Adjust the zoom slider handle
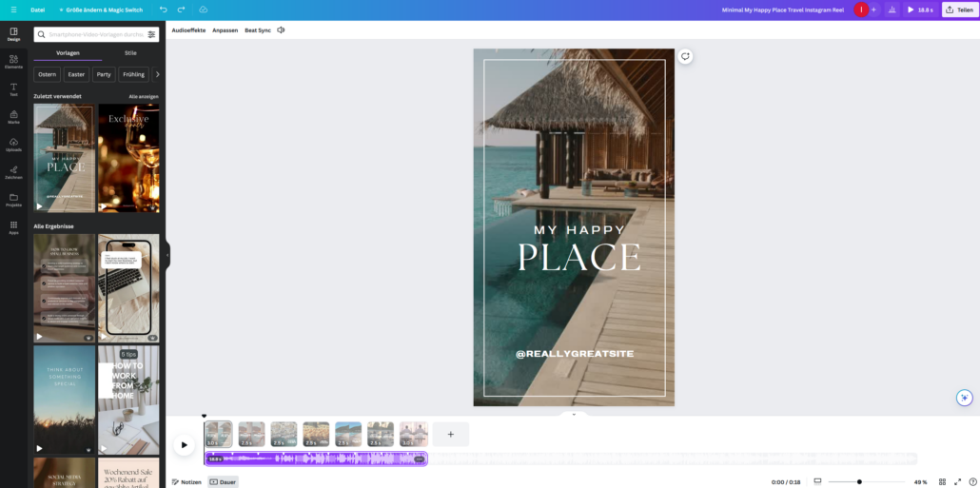 (859, 482)
